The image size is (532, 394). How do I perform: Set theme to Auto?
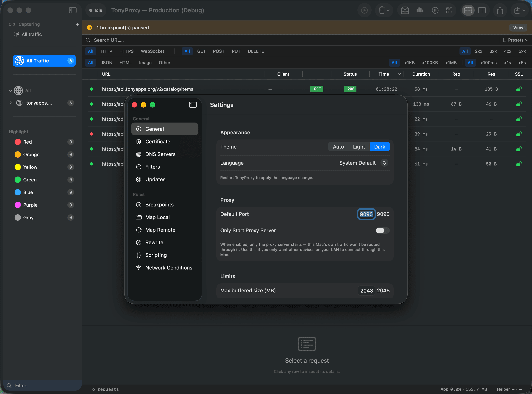coord(338,147)
